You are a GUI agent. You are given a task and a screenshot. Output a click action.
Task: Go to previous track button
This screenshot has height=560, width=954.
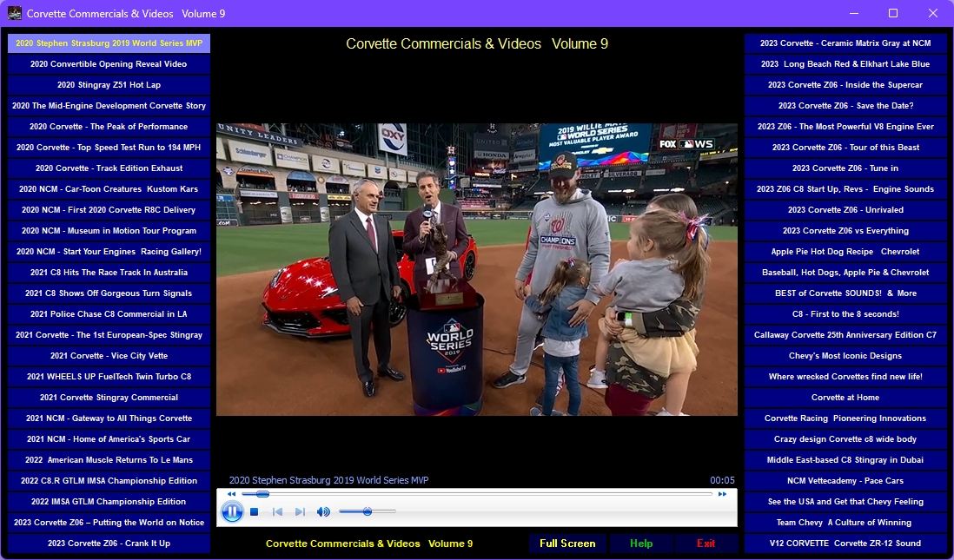(277, 512)
